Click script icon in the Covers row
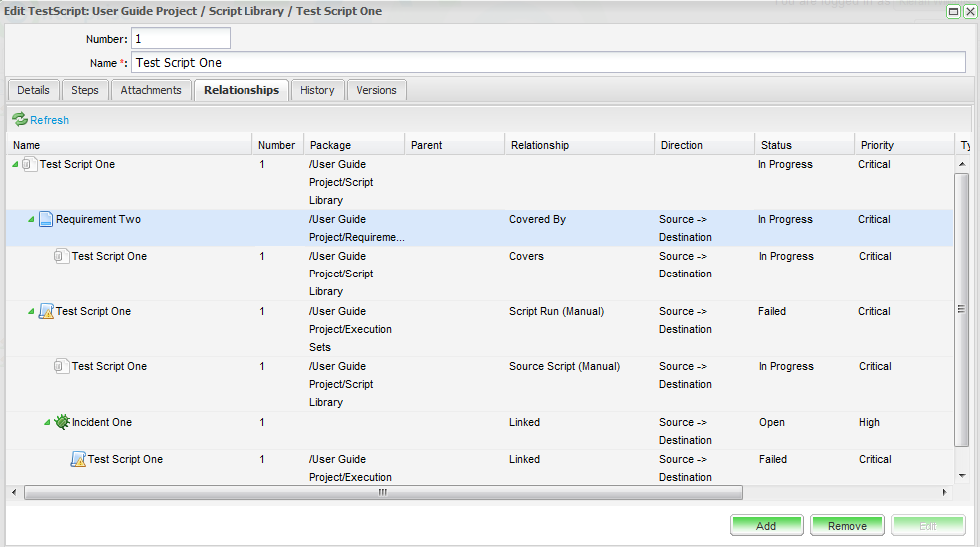The width and height of the screenshot is (980, 547). 61,257
